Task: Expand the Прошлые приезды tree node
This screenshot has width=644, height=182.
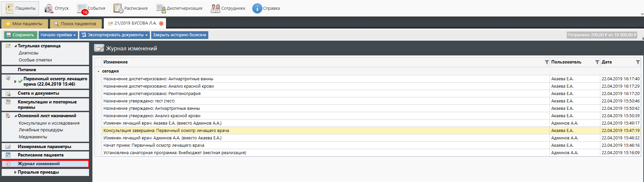Action: (15, 172)
